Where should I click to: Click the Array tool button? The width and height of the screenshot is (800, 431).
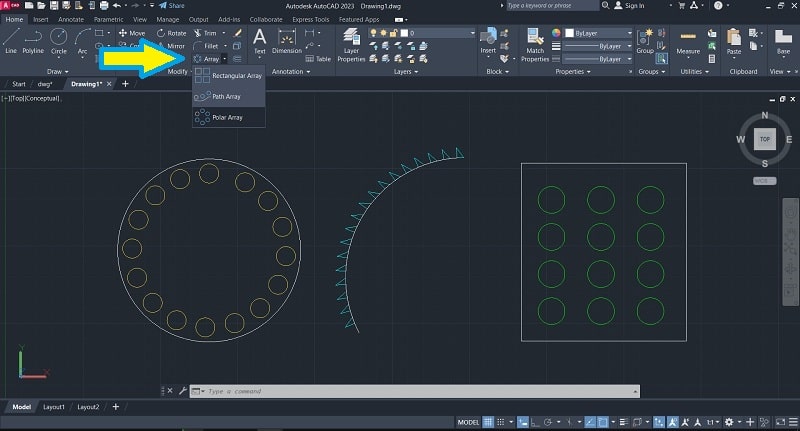[206, 59]
